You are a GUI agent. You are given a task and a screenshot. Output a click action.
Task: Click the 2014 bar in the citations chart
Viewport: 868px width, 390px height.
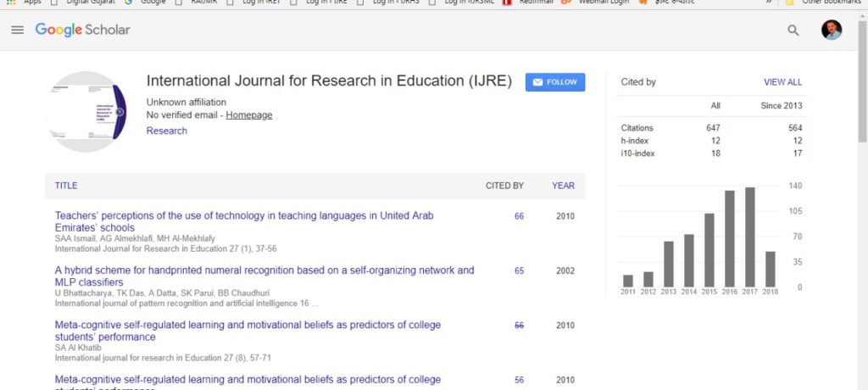click(x=688, y=260)
